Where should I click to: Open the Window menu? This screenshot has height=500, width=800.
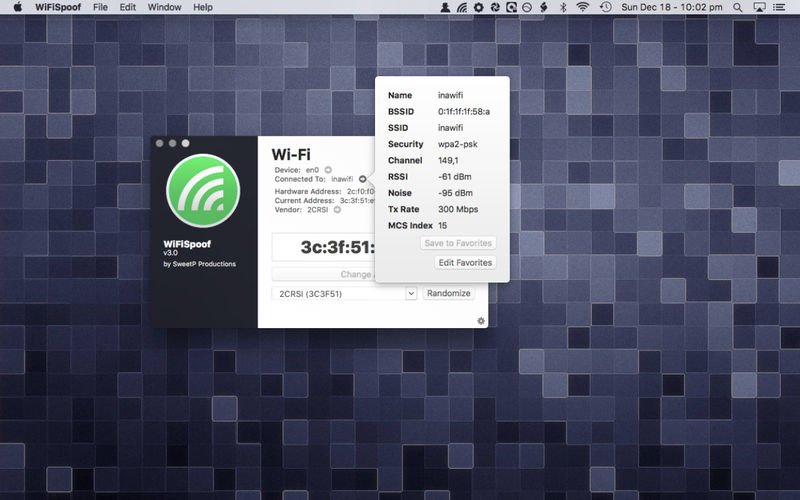pyautogui.click(x=163, y=7)
